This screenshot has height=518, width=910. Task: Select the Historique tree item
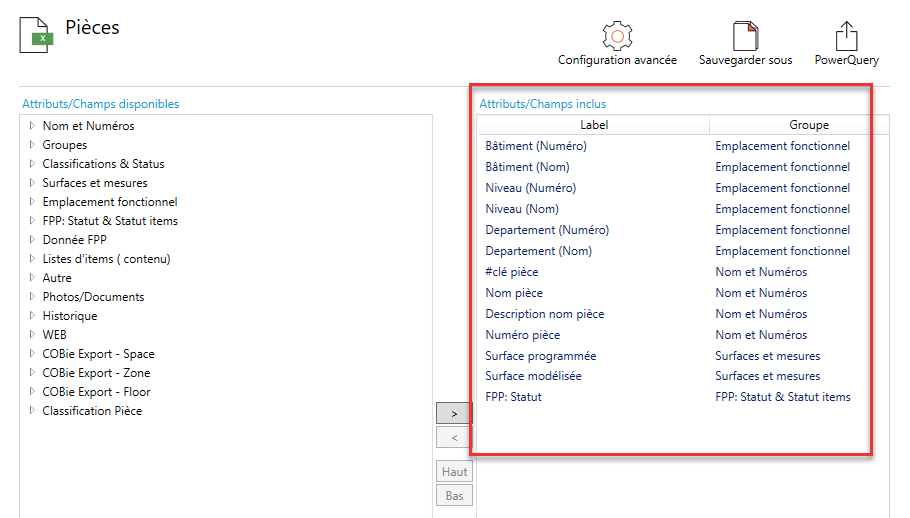70,316
